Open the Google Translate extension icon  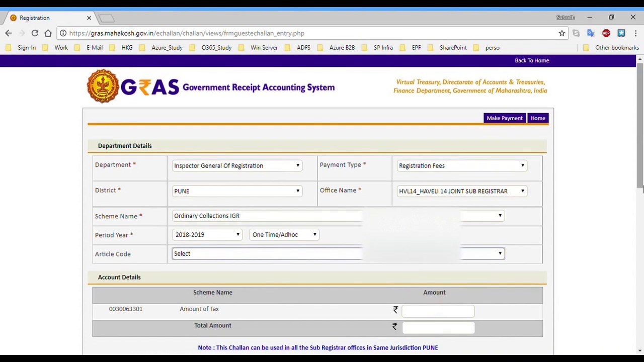coord(591,33)
